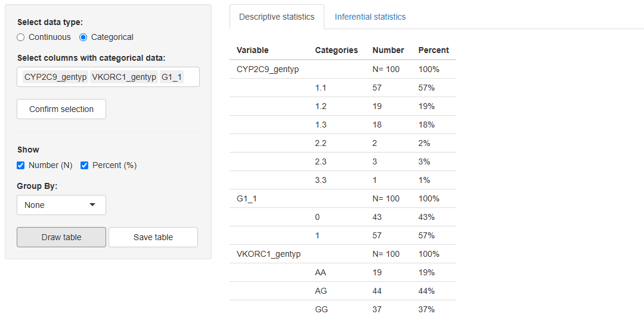The image size is (644, 317).
Task: Select the Continuous data type radio button
Action: click(20, 38)
